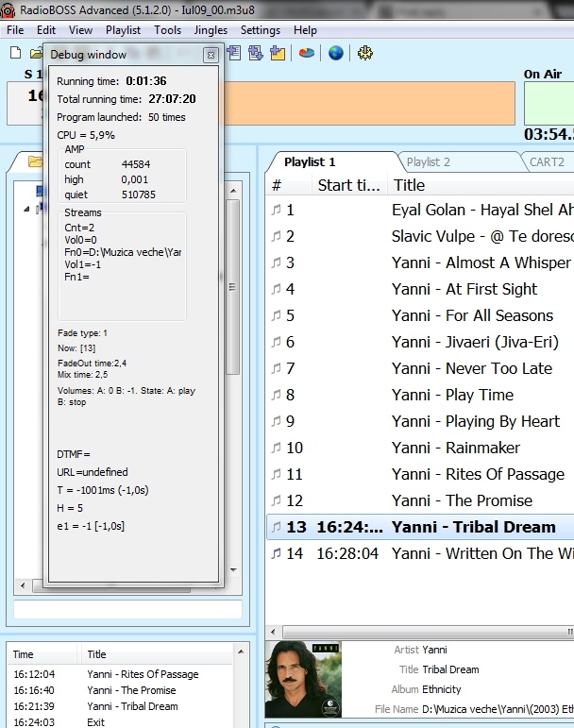Click the folder-with-plus icon in toolbar
Image resolution: width=574 pixels, height=728 pixels.
pos(278,53)
